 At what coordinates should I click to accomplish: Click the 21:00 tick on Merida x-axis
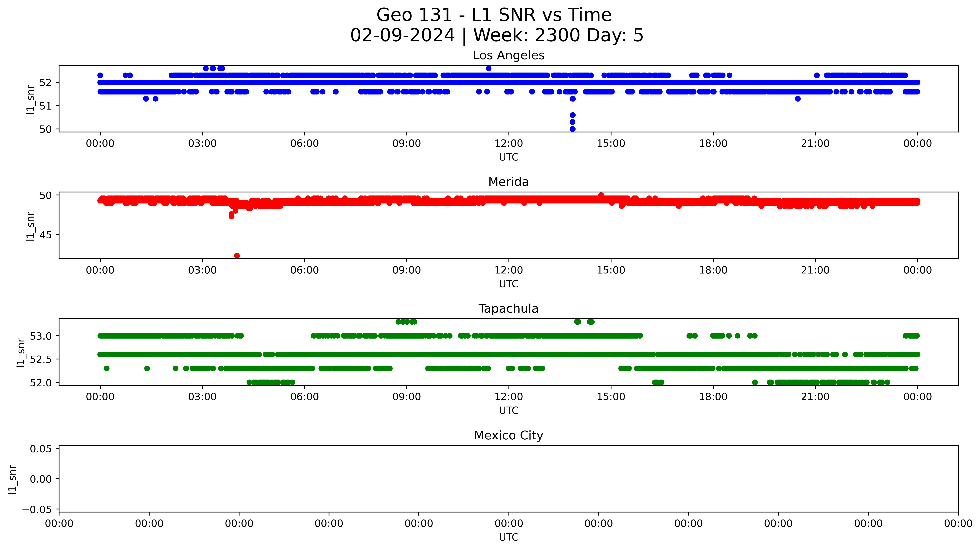815,270
